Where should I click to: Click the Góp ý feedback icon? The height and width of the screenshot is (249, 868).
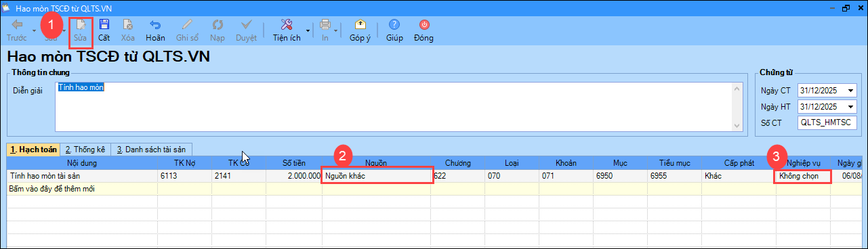tap(360, 24)
